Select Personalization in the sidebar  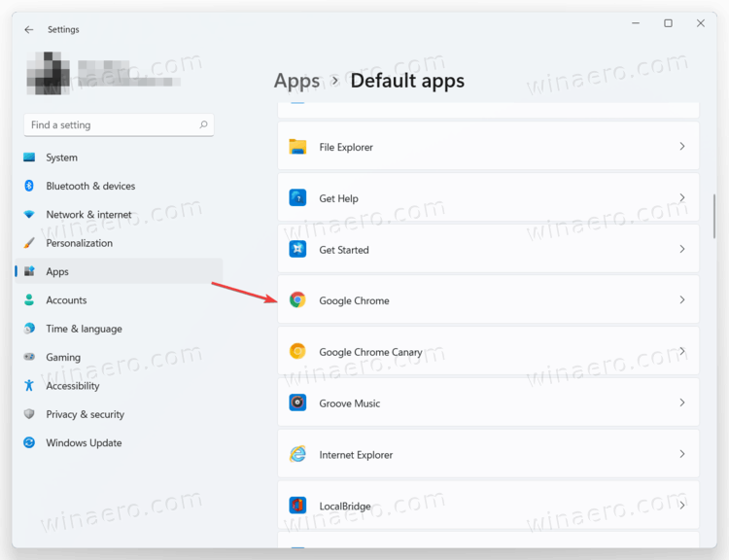pos(119,243)
